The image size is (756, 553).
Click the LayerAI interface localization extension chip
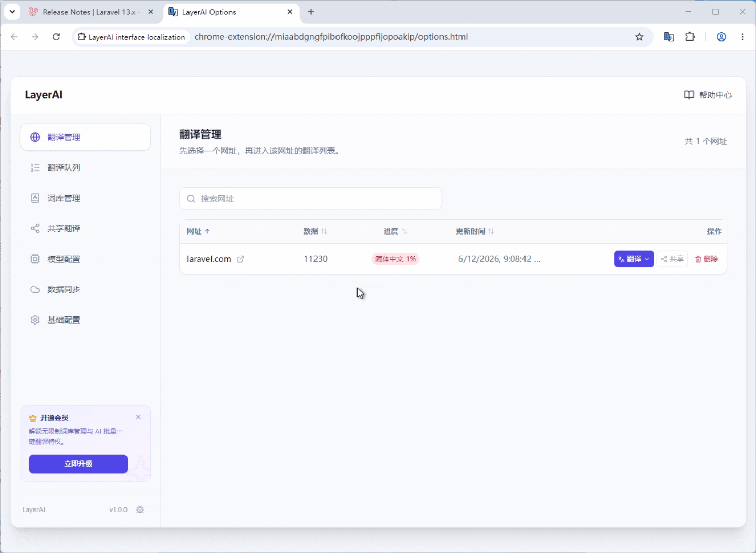click(x=132, y=37)
